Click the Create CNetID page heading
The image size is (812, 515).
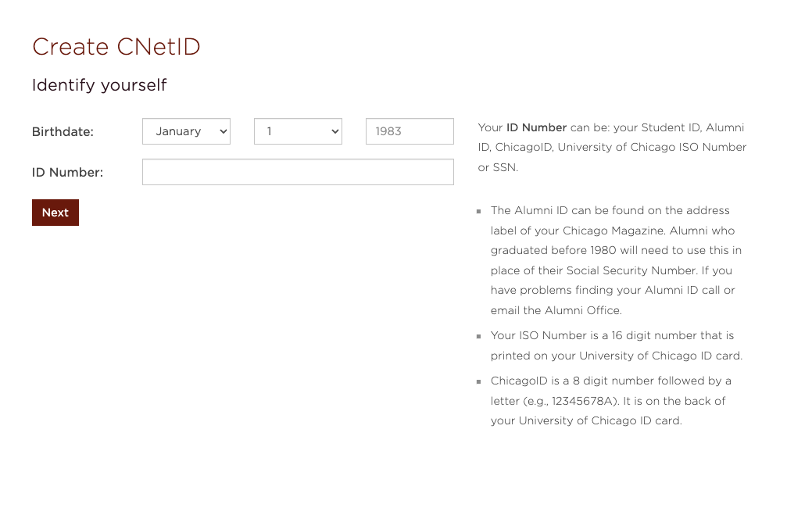(x=116, y=47)
